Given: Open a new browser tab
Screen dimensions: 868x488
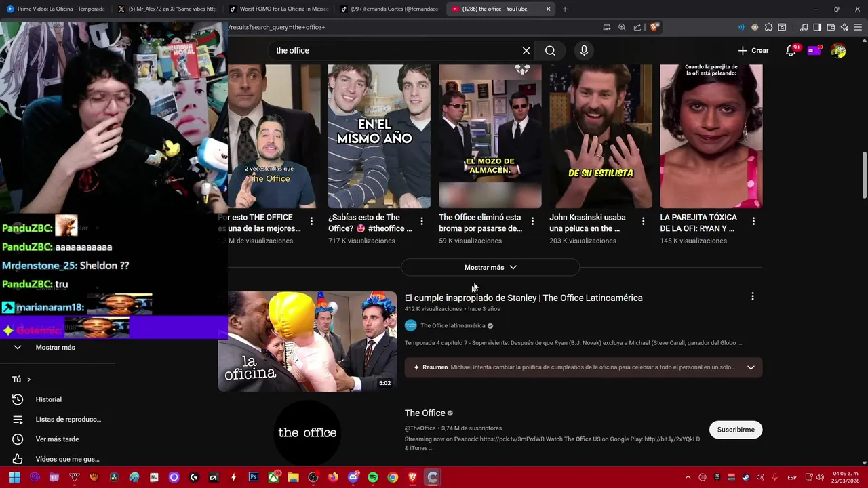Looking at the screenshot, I should pyautogui.click(x=565, y=9).
